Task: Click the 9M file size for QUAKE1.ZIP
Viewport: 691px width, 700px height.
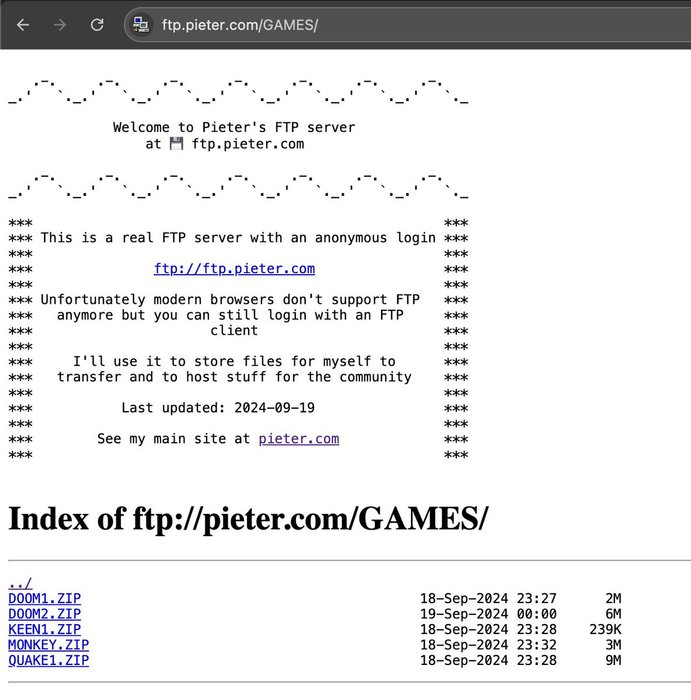Action: (613, 661)
